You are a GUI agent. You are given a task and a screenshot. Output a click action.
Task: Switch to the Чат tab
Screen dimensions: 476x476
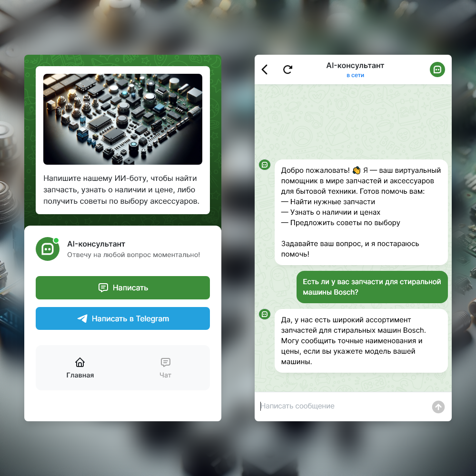(166, 367)
